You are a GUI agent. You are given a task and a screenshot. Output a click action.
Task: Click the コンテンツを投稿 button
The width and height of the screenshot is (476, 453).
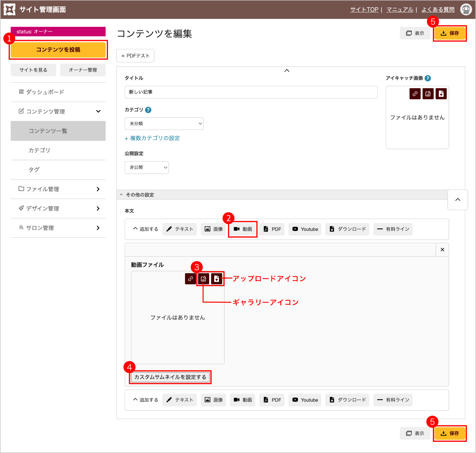click(x=58, y=50)
